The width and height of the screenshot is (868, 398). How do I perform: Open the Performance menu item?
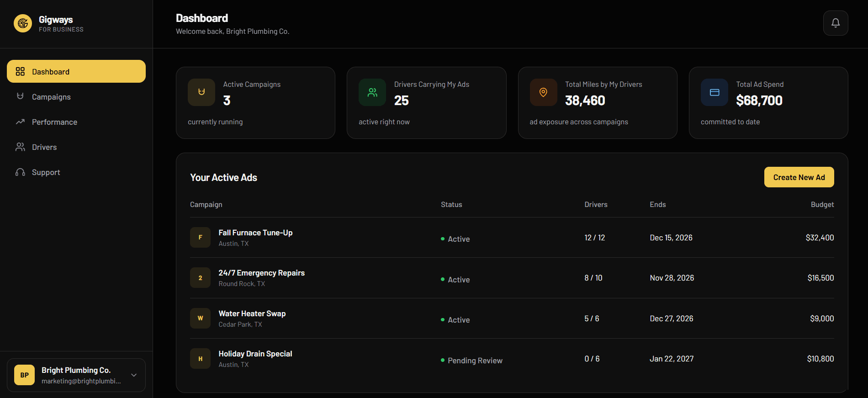coord(76,122)
